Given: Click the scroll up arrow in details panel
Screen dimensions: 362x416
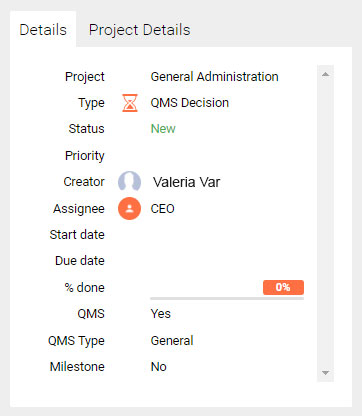Looking at the screenshot, I should [326, 74].
